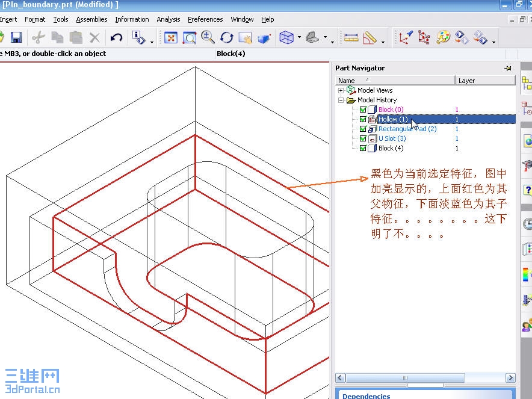Click the WCS origin axis icon
532x399 pixels.
pos(406,37)
